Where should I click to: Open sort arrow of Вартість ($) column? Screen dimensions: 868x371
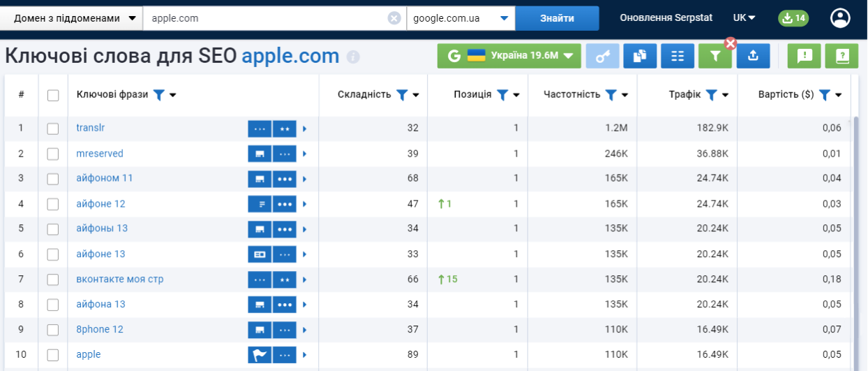(839, 96)
